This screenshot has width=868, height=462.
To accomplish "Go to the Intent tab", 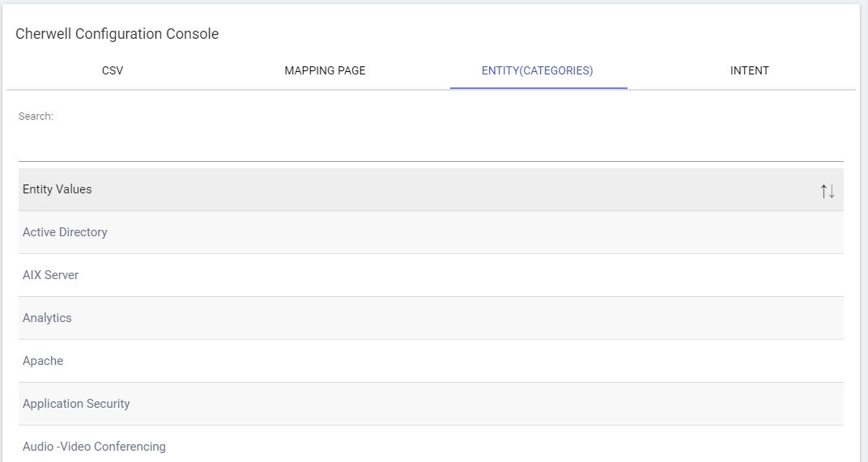I will (749, 70).
